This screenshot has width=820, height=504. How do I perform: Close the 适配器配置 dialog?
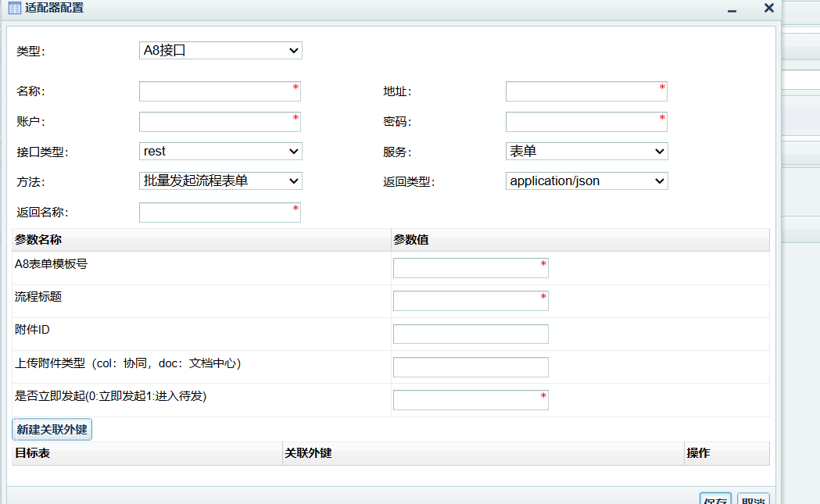pos(768,9)
